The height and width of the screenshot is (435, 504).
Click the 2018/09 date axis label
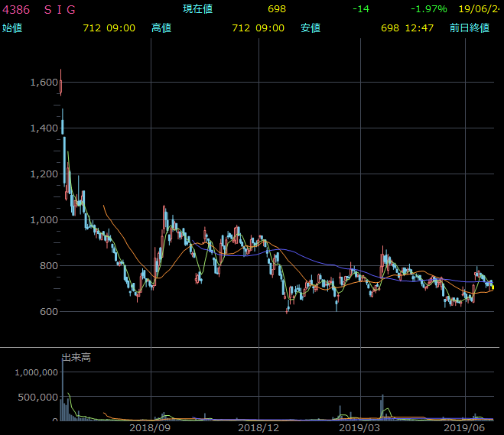pos(151,428)
